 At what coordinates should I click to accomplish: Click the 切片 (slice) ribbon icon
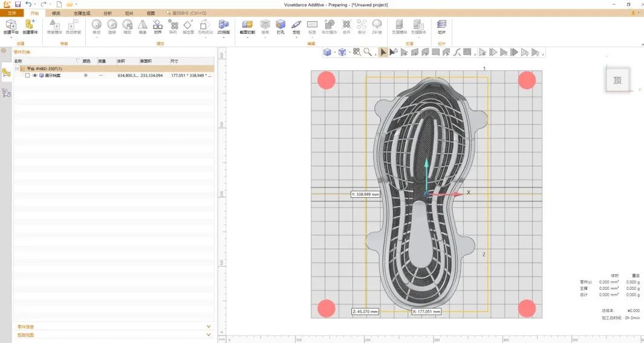point(441,25)
